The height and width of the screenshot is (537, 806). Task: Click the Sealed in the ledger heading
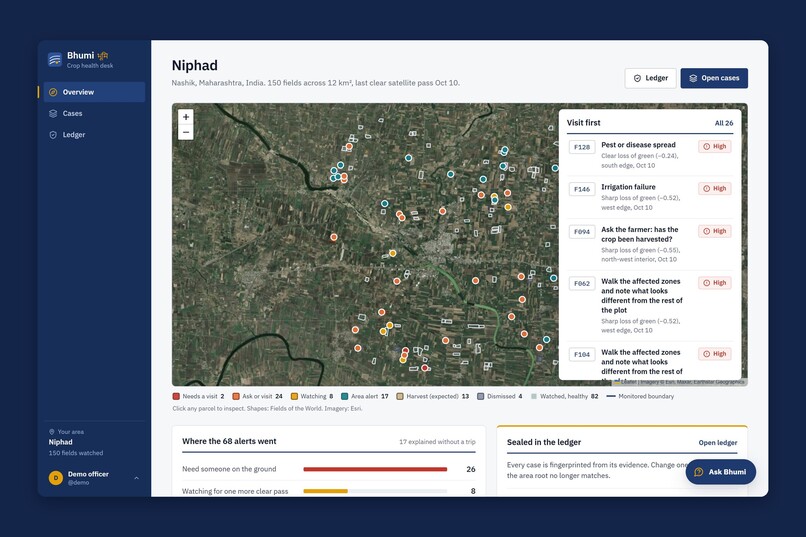coord(544,442)
